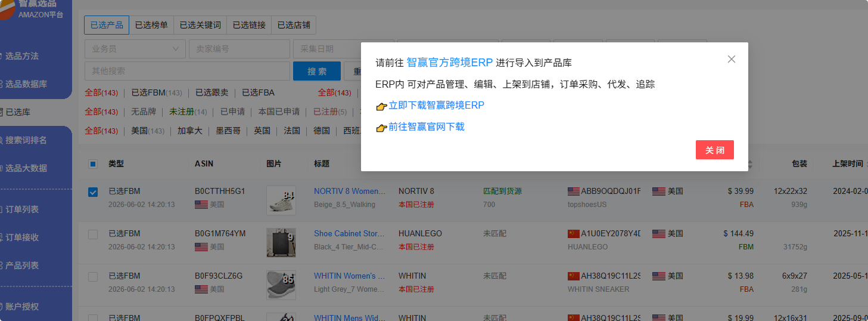Click the blue 搜索 button

point(317,71)
